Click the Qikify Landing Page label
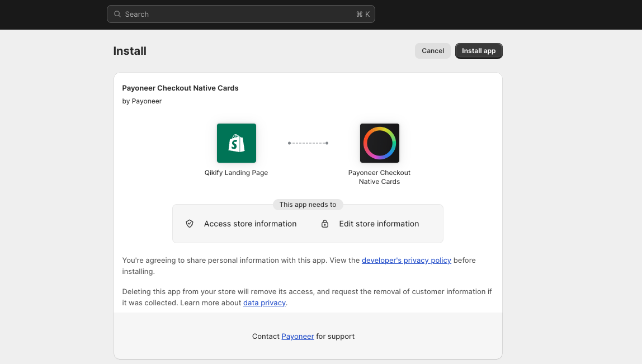642x364 pixels. coord(236,173)
